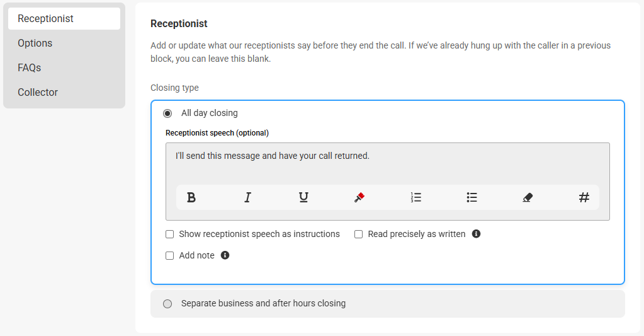
Task: Toggle bold formatting in speech editor
Action: tap(191, 197)
